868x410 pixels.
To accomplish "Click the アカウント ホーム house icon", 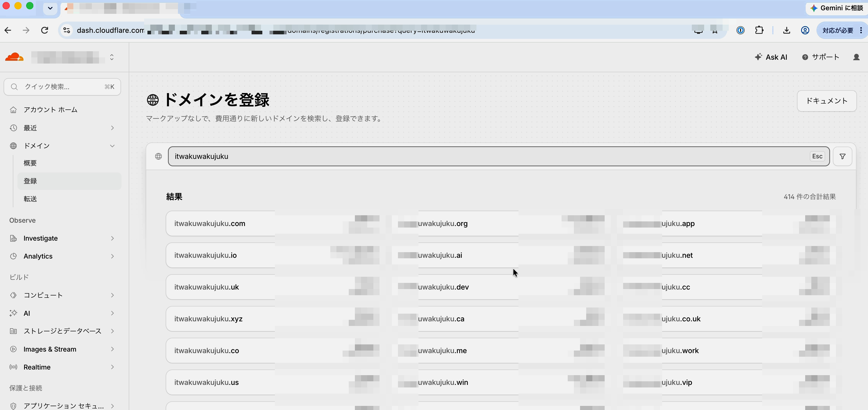I will (x=14, y=110).
